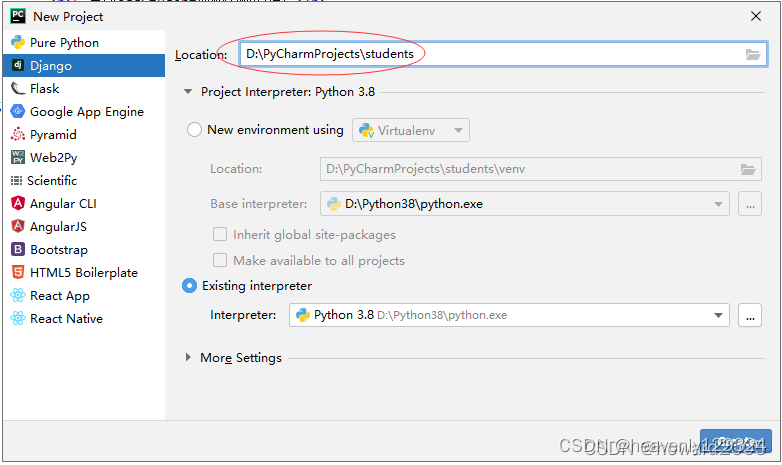Choose Web2Py project type

click(x=84, y=157)
